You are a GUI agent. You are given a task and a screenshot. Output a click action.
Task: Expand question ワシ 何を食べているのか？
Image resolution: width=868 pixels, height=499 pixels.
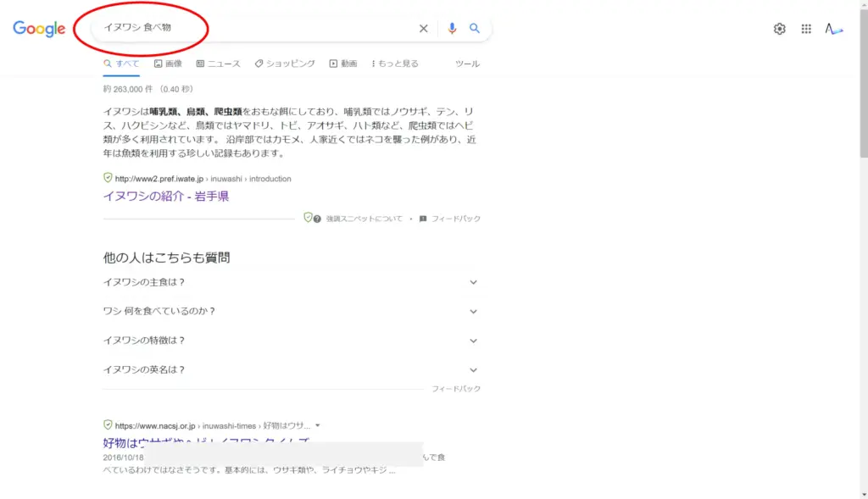pyautogui.click(x=291, y=312)
